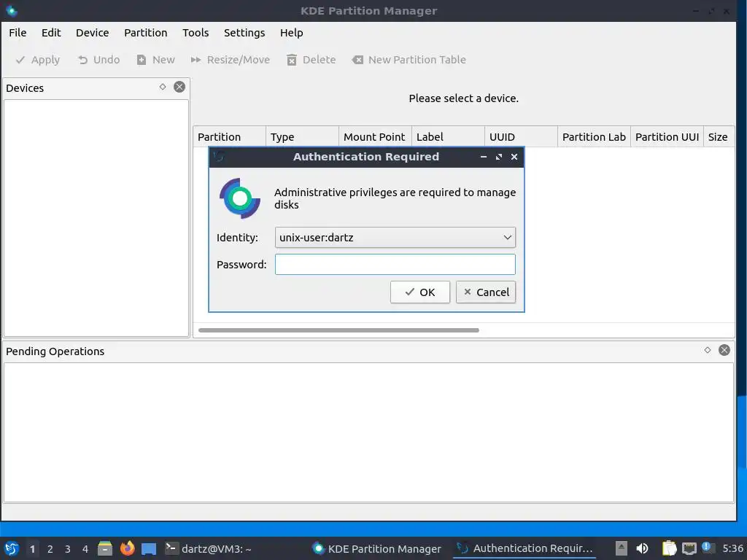Open the volume control tray icon
Viewport: 747px width, 560px height.
click(x=642, y=548)
